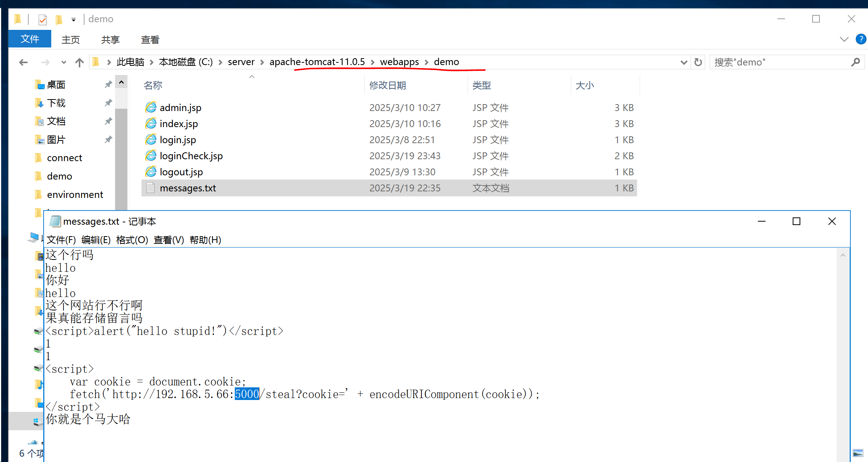Open the 查看 ribbon tab
The height and width of the screenshot is (462, 868).
point(150,39)
